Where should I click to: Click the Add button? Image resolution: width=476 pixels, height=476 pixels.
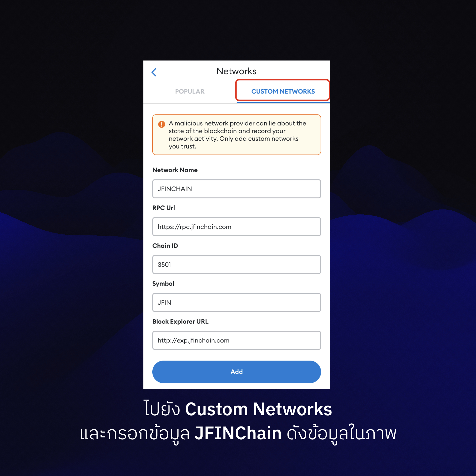[237, 372]
